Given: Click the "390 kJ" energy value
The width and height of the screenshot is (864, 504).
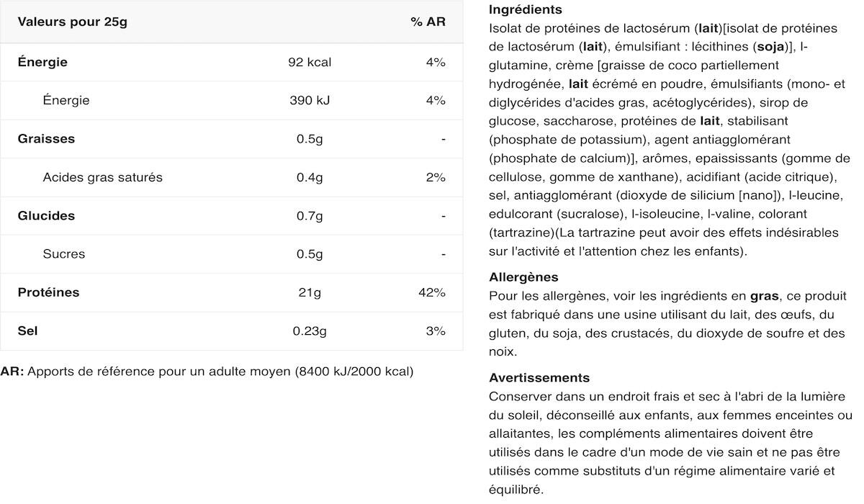Looking at the screenshot, I should 310,100.
